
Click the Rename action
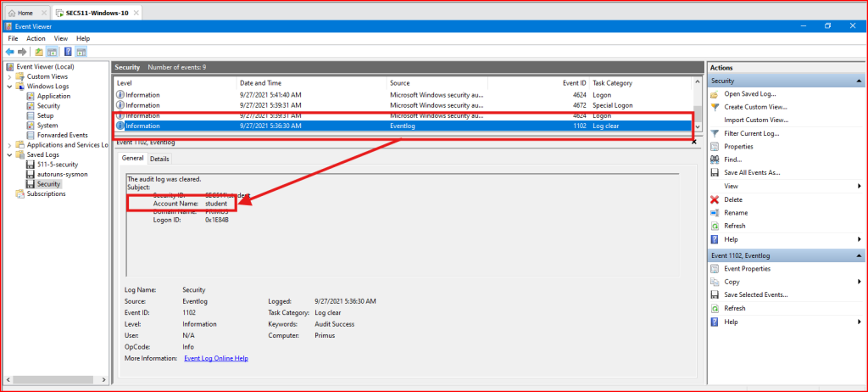735,213
